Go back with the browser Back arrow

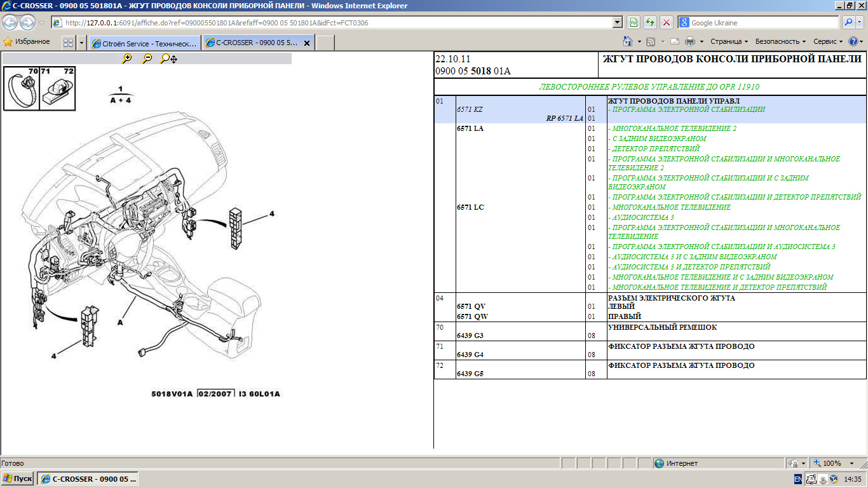pos(10,22)
